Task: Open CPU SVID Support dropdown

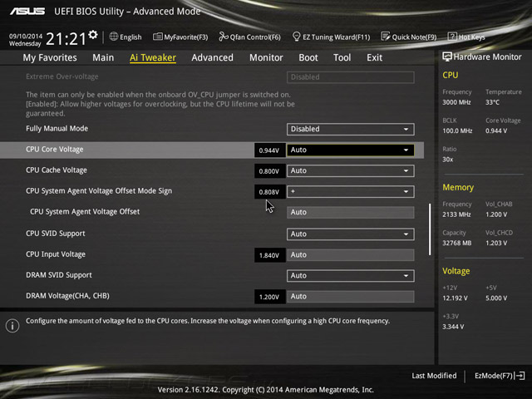Action: coord(351,234)
